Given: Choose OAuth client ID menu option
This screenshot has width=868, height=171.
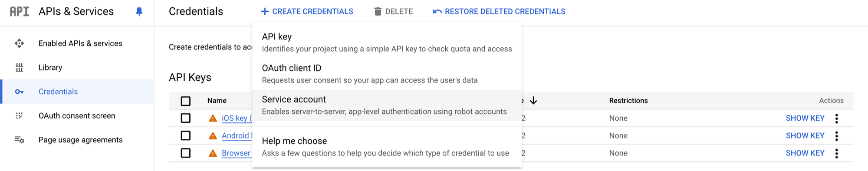Looking at the screenshot, I should point(387,74).
